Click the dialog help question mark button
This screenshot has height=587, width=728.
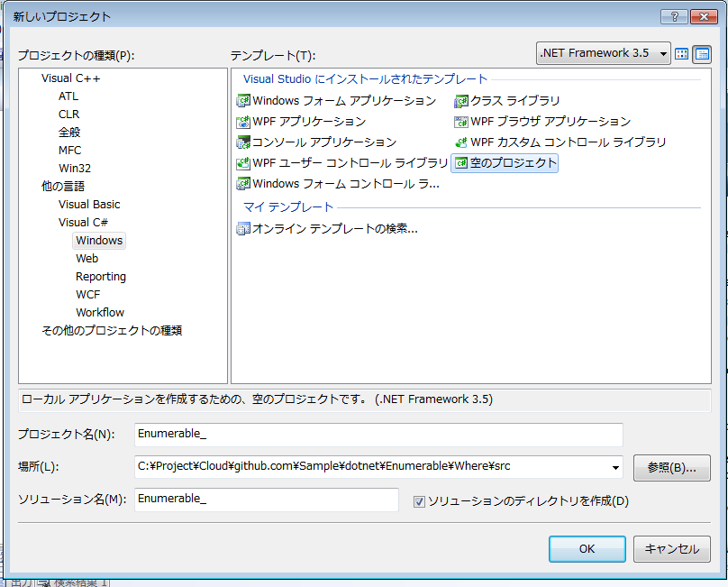click(674, 17)
